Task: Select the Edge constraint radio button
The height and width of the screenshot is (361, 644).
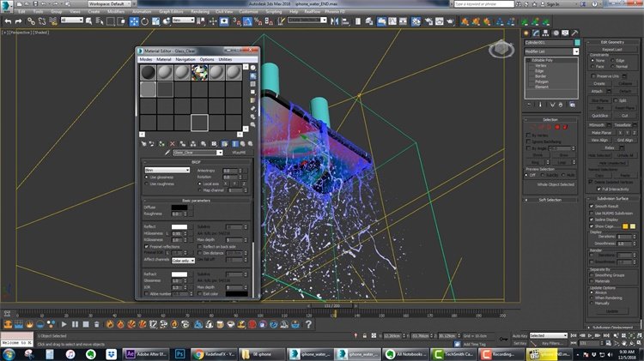Action: 612,60
